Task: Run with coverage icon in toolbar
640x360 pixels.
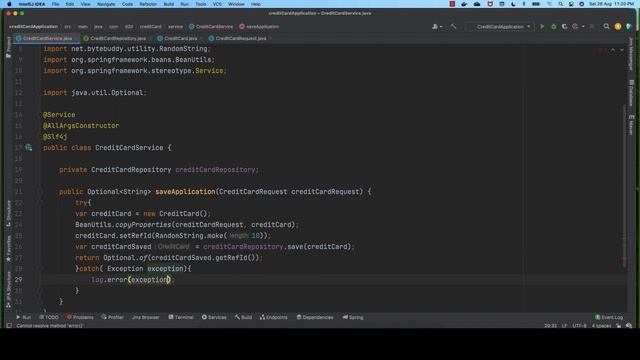Action: [x=564, y=27]
